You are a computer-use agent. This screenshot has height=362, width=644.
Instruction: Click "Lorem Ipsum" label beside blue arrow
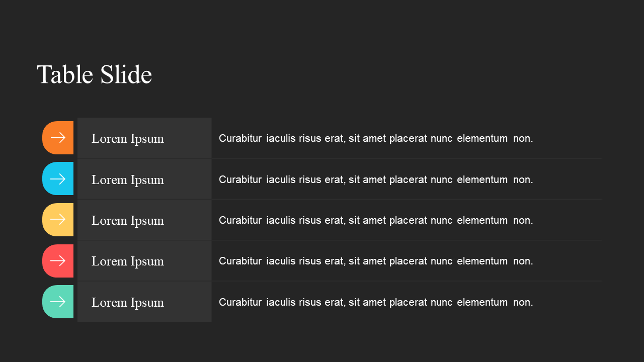point(127,180)
